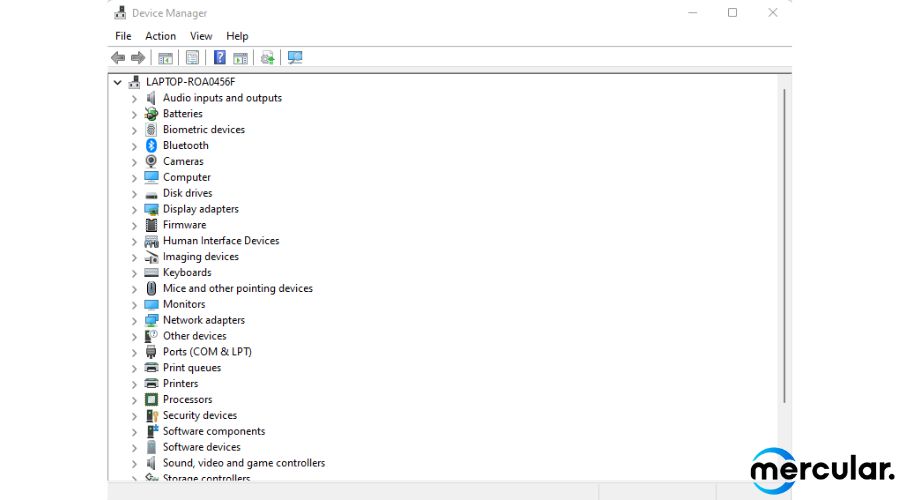The image size is (900, 500).
Task: Expand Human Interface Devices
Action: pos(134,242)
